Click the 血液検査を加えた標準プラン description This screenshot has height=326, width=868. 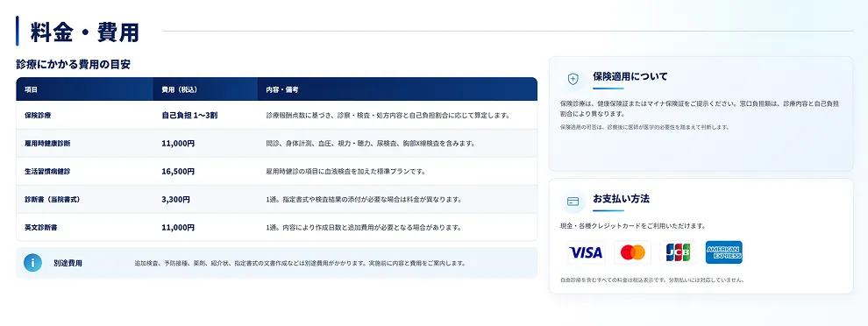345,172
